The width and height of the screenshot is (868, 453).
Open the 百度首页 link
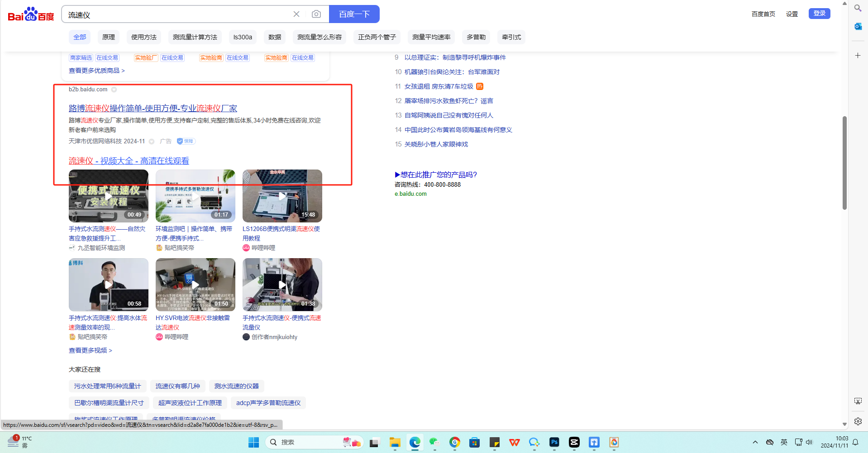pyautogui.click(x=763, y=14)
